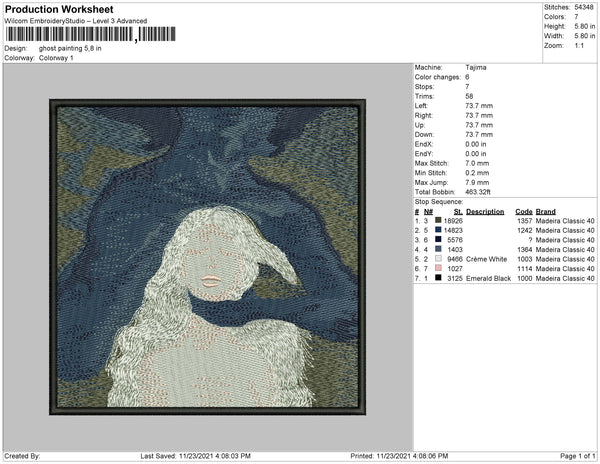The height and width of the screenshot is (464, 600).
Task: Click the 'Description' column header
Action: pos(485,212)
